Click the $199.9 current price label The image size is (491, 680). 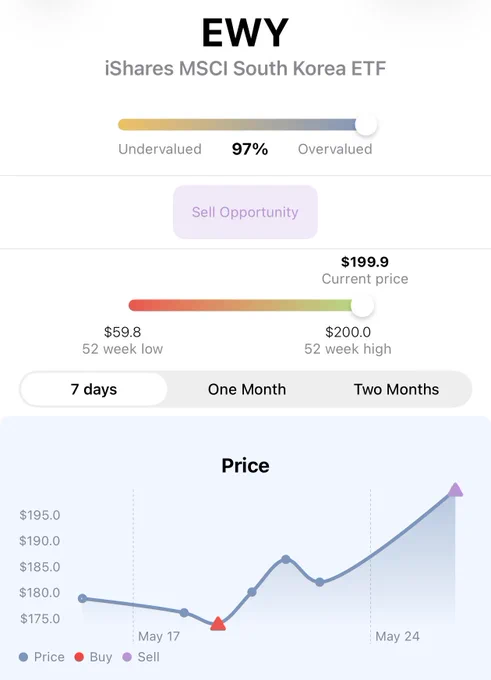[365, 262]
